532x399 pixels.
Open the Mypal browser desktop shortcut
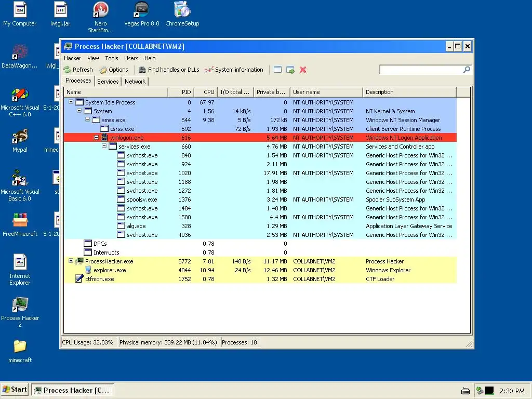pos(20,140)
